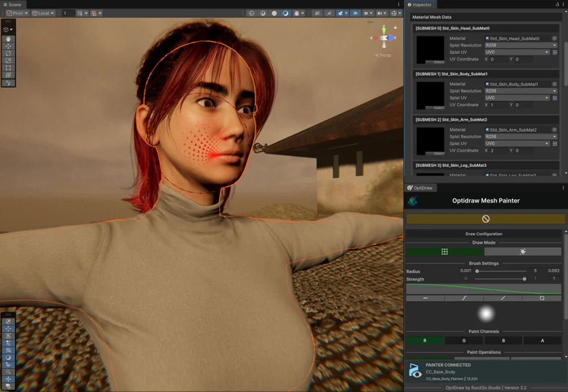Click the green brush falloff curve

point(484,289)
